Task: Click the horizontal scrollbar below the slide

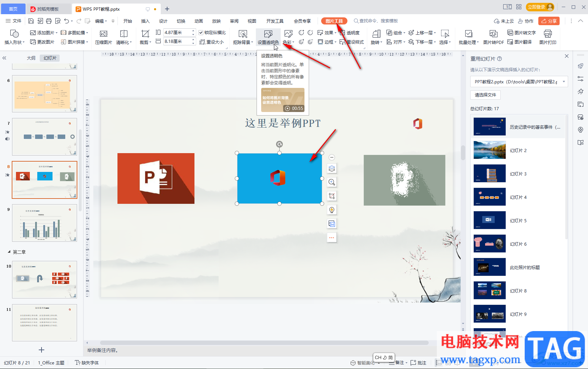Action: tap(264, 343)
